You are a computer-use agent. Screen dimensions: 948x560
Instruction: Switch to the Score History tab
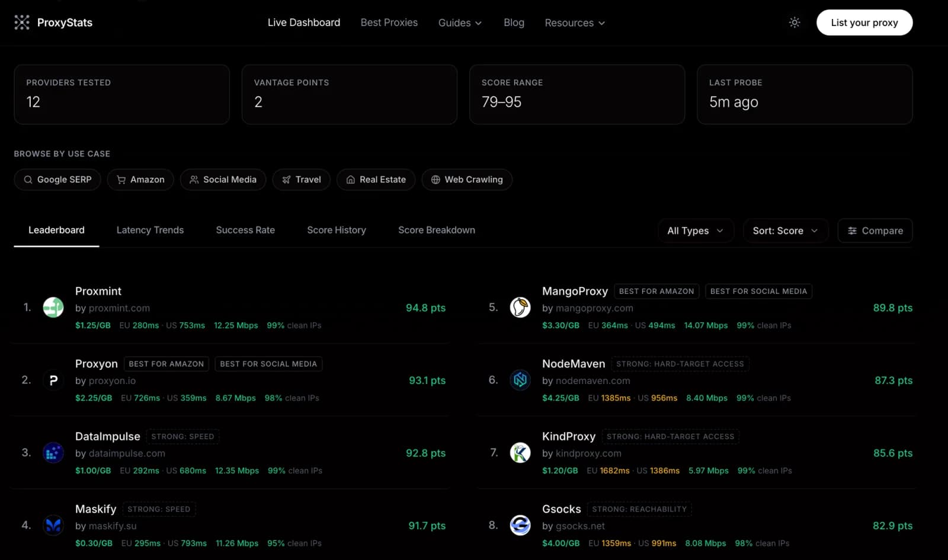[x=337, y=230]
